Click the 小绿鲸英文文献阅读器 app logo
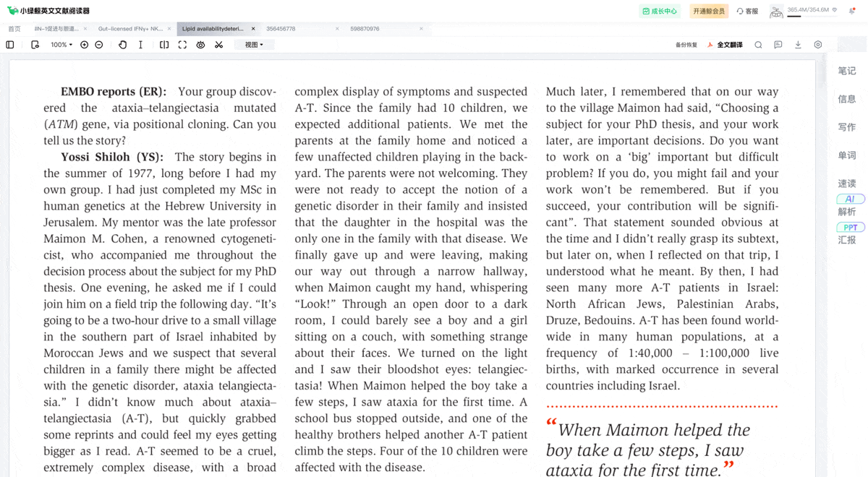Viewport: 868px width, 477px height. (x=48, y=11)
